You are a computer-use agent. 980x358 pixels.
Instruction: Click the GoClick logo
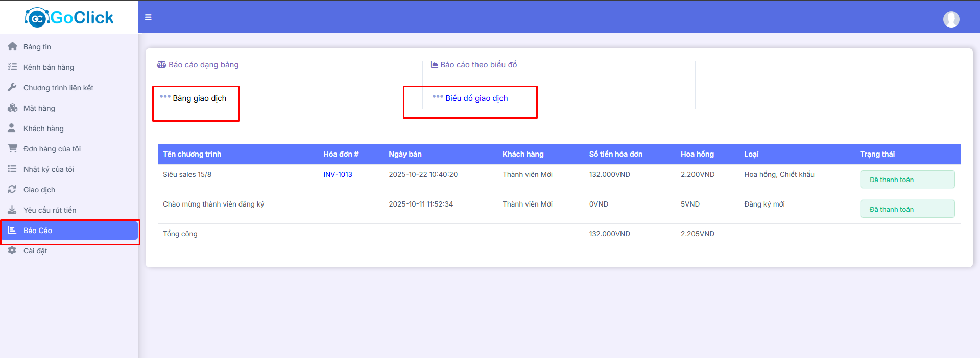[69, 17]
